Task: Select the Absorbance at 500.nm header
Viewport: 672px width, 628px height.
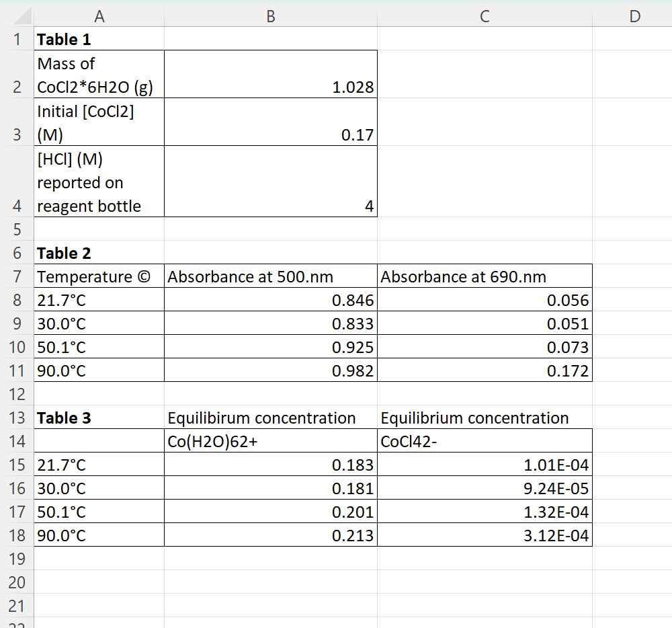Action: (271, 276)
